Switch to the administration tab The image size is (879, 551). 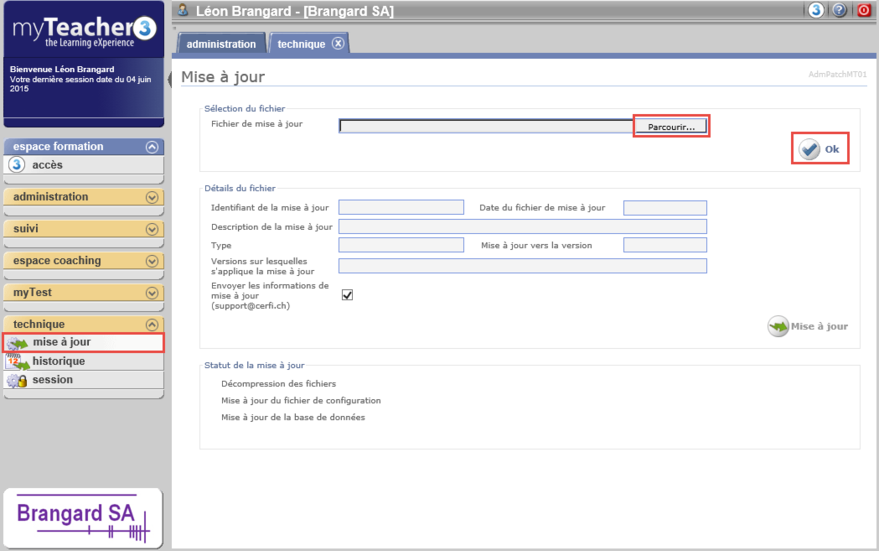tap(222, 44)
